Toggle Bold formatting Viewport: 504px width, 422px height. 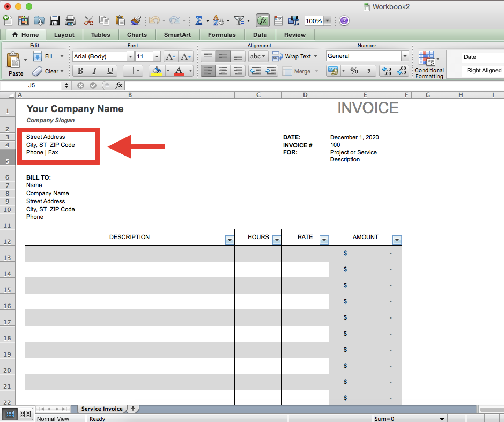coord(80,71)
